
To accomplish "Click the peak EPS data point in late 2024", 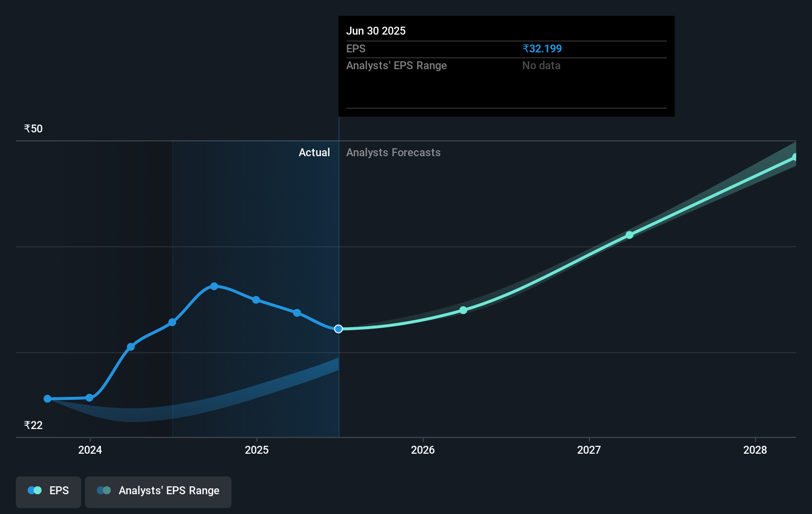I will (214, 286).
